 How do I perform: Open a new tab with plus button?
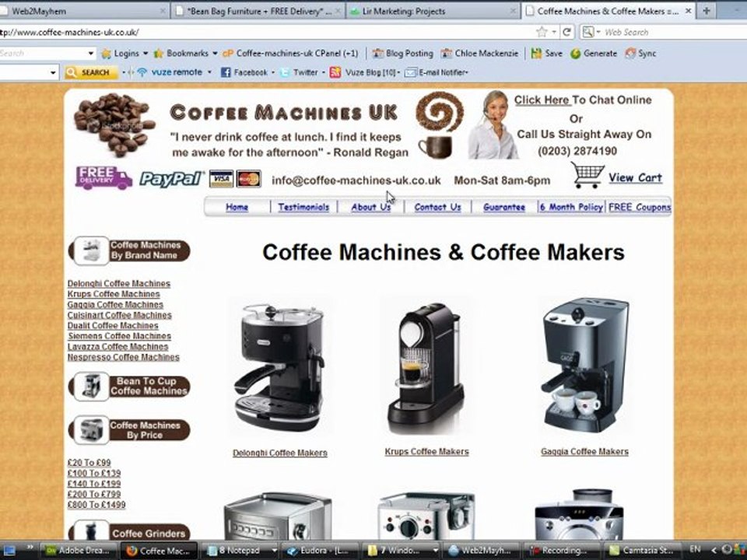707,10
